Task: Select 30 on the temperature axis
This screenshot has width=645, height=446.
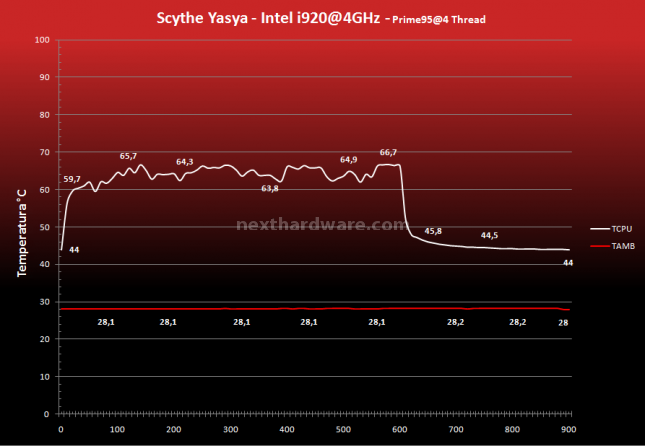Action: (x=44, y=302)
